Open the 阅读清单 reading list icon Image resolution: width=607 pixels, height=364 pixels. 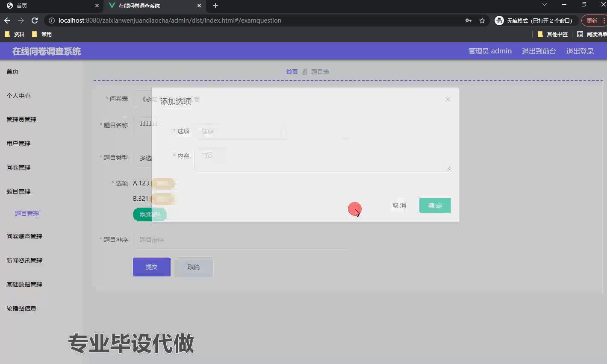point(580,34)
